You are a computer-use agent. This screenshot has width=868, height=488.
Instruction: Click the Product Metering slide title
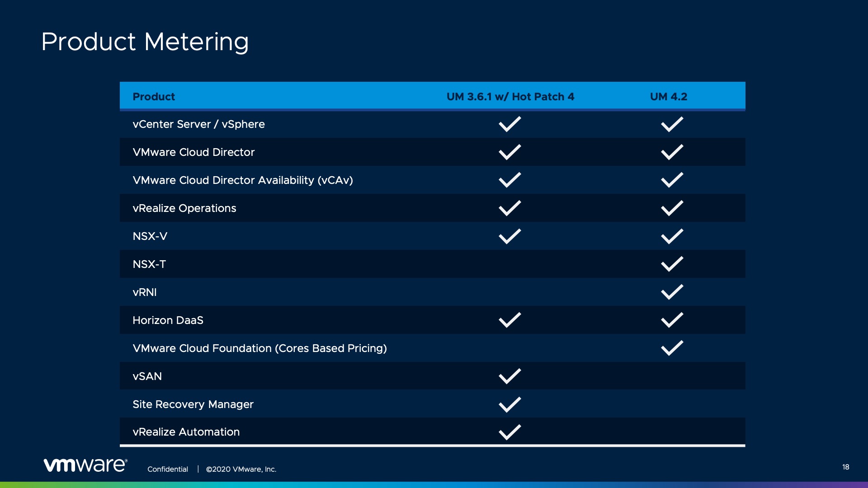point(145,42)
